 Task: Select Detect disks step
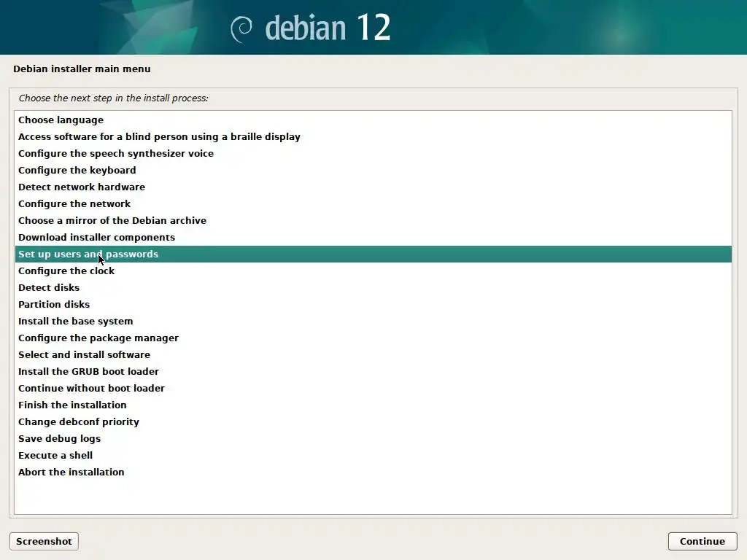tap(373, 287)
